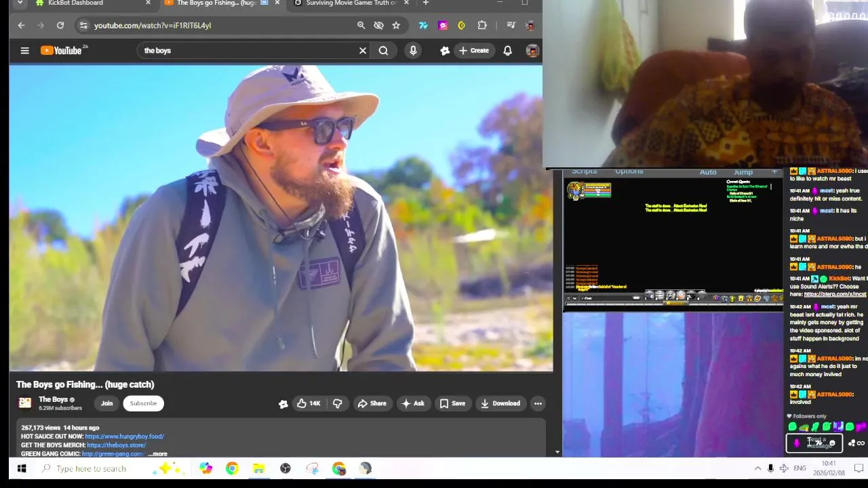Open the green-gang.com comic link
Screen dimensions: 868x488
click(x=113, y=454)
